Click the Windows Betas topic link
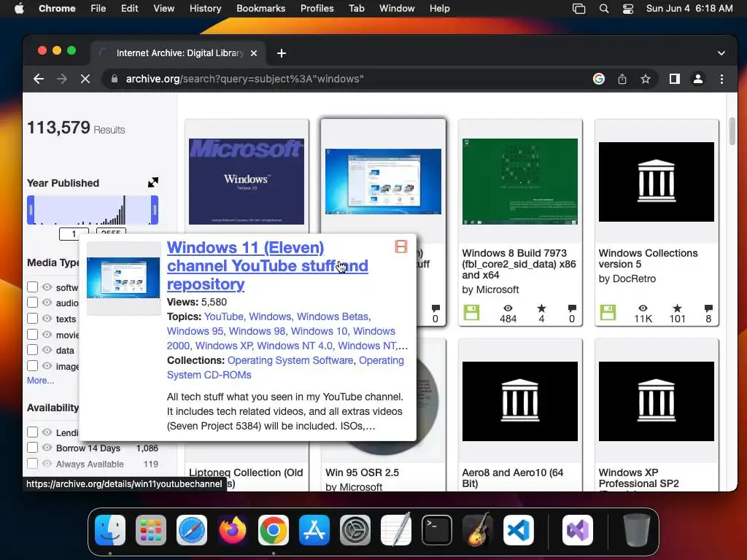The image size is (747, 560). click(333, 316)
